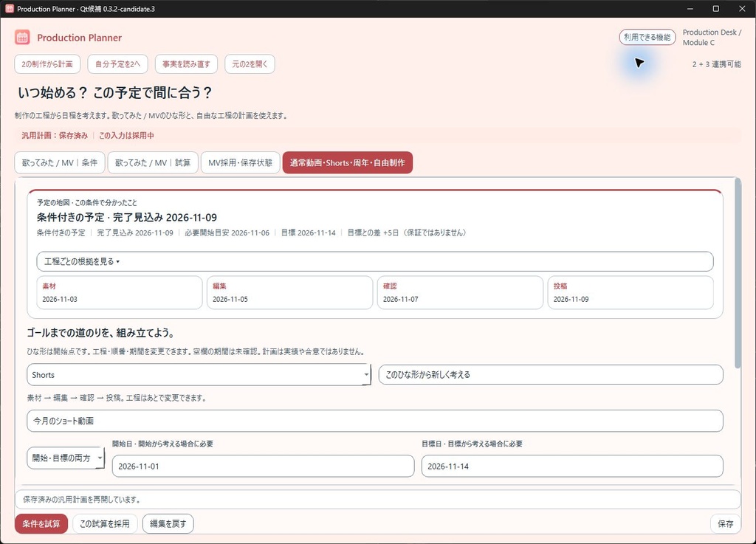The width and height of the screenshot is (756, 544).
Task: Switch to 歌ってみた / MV | 条件 tab
Action: click(x=60, y=163)
